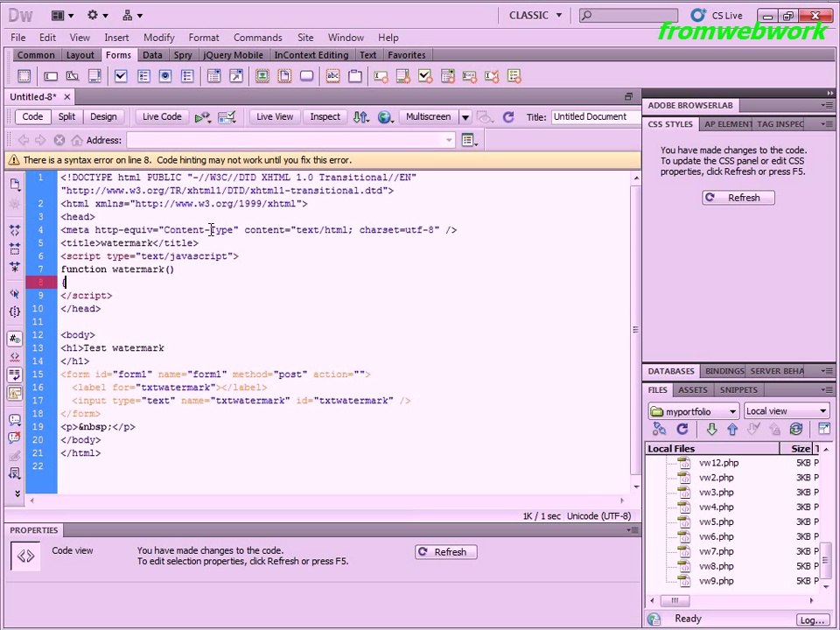Click the Log... button in Files panel
Viewport: 840px width, 630px height.
pyautogui.click(x=812, y=620)
